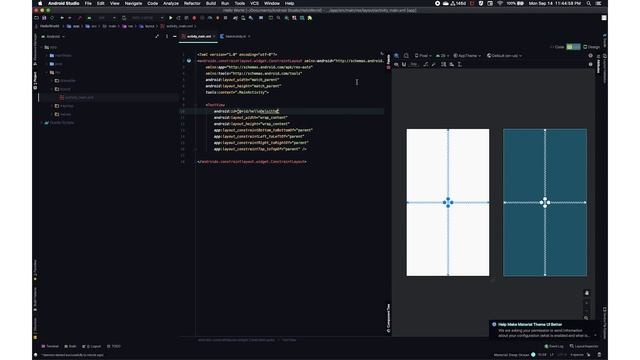Open the Build tool window
640x360 pixels.
(70, 346)
